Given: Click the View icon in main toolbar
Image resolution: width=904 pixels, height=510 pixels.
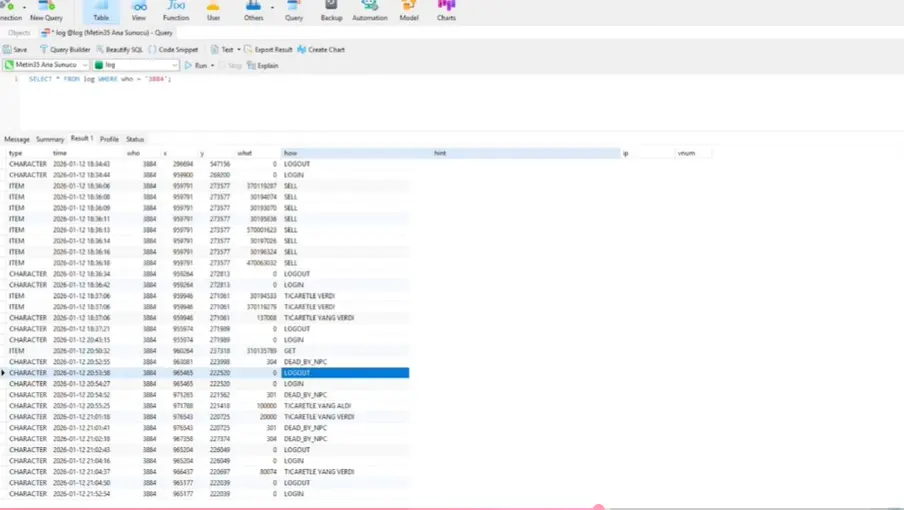Looking at the screenshot, I should (139, 11).
